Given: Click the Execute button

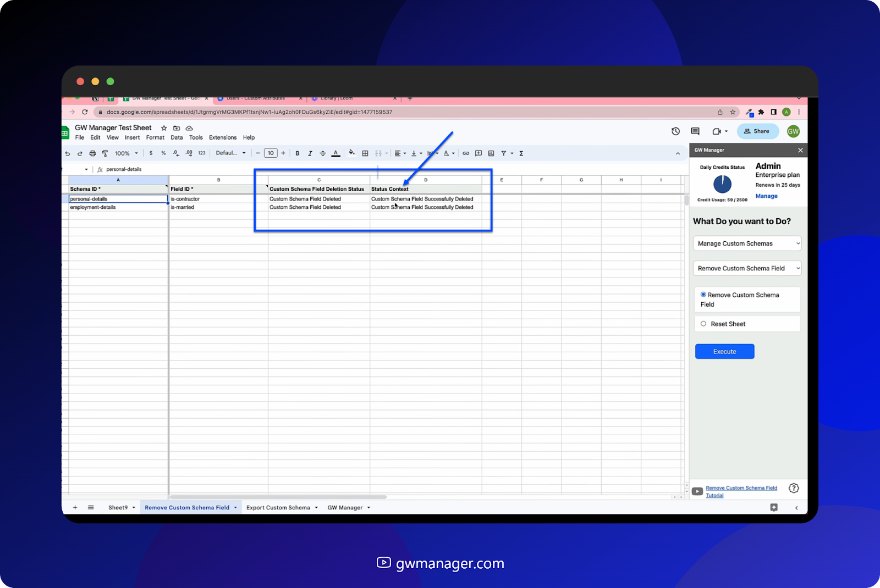Looking at the screenshot, I should pyautogui.click(x=725, y=352).
